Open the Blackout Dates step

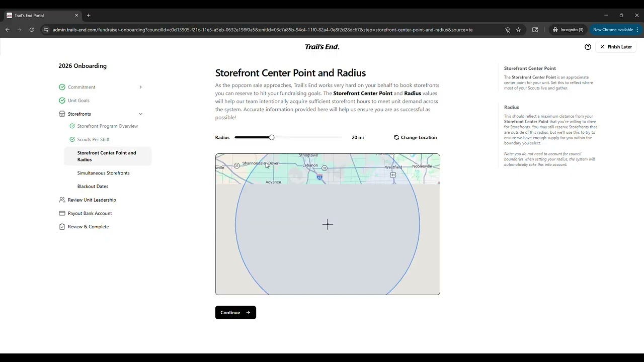pos(93,187)
